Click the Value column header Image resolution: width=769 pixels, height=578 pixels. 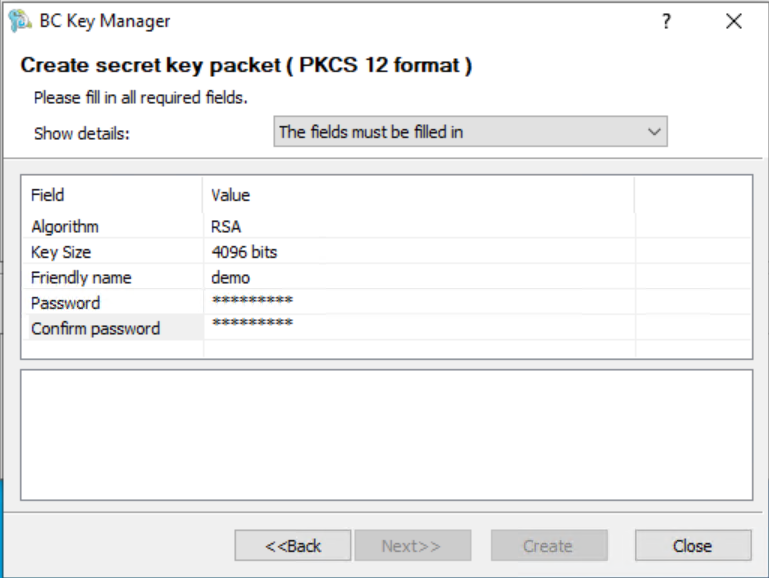[231, 195]
